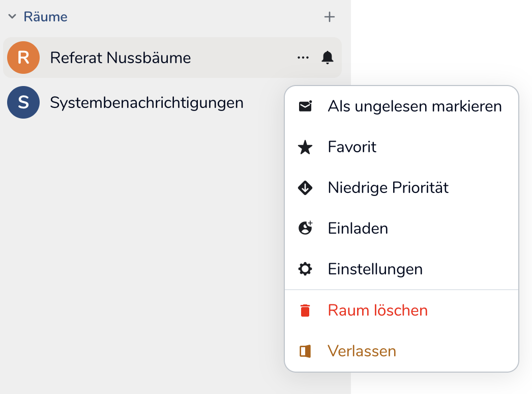Image resolution: width=532 pixels, height=394 pixels.
Task: Click the low priority arrow icon
Action: coord(305,188)
